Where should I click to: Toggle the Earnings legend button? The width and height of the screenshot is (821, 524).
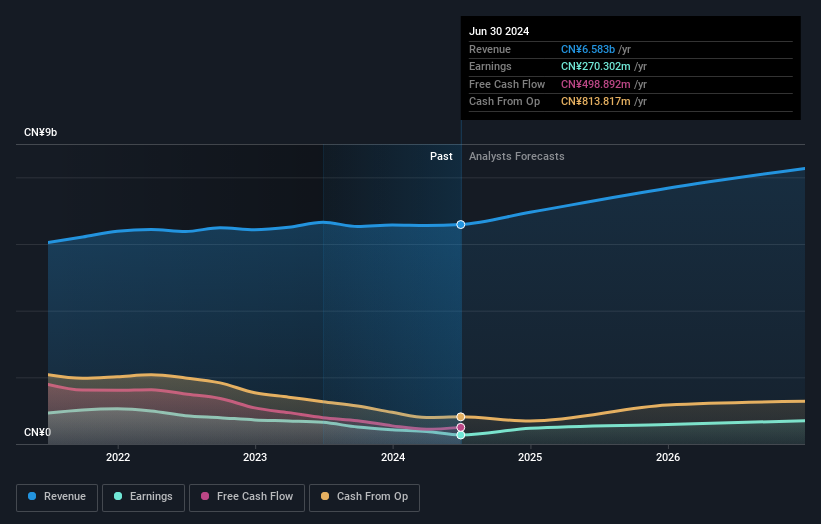[143, 497]
